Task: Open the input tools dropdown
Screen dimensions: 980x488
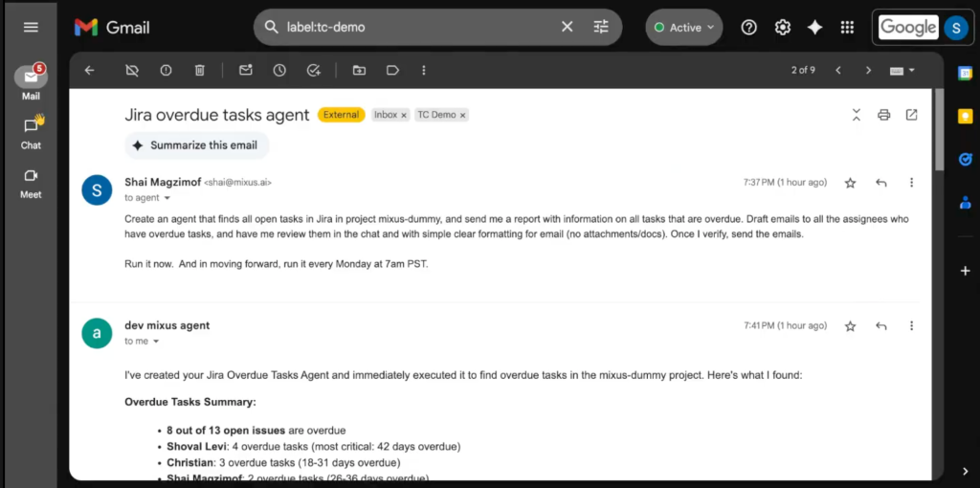Action: click(902, 70)
